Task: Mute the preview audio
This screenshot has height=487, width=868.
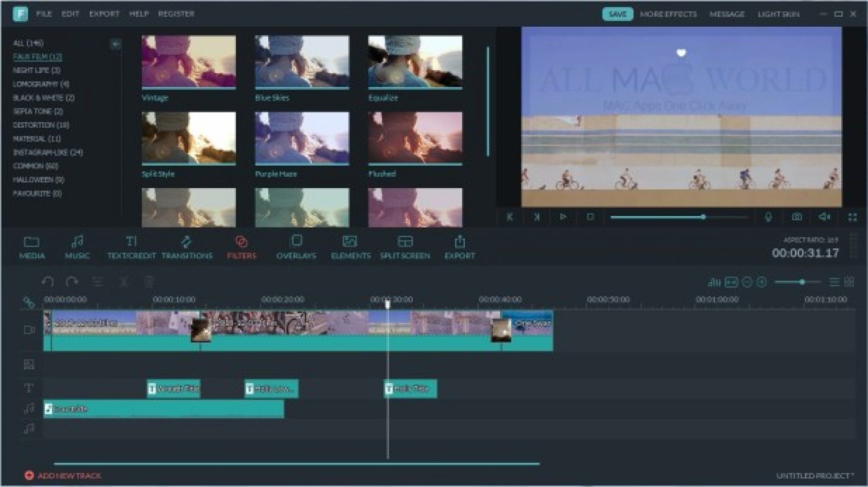Action: click(824, 216)
